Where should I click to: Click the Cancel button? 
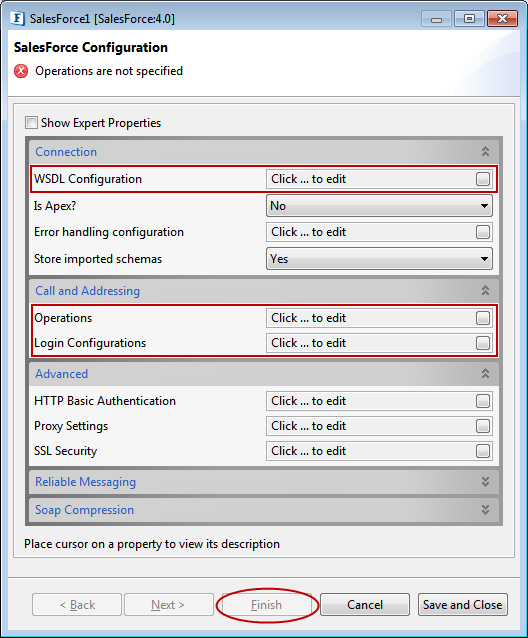click(365, 605)
